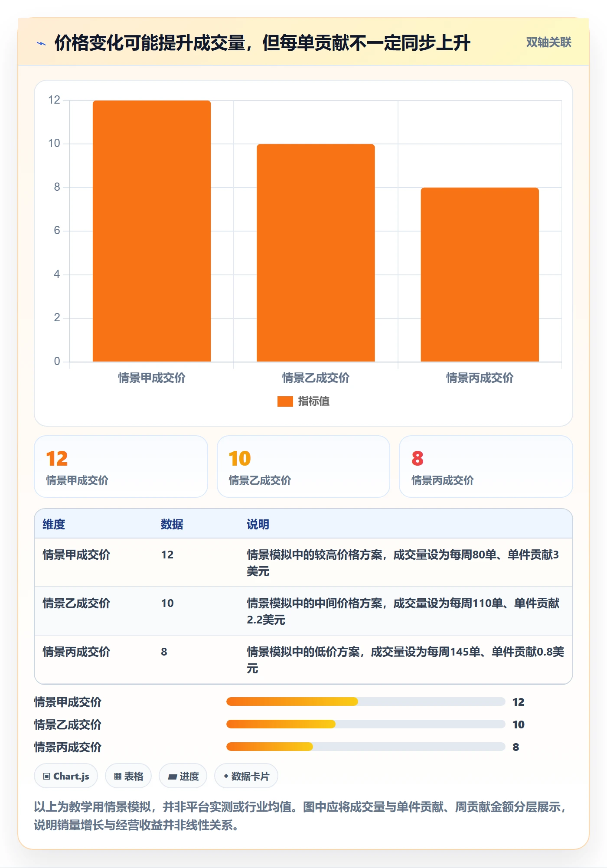Click the 双轴关联 tag in header
The height and width of the screenshot is (868, 607).
(548, 42)
